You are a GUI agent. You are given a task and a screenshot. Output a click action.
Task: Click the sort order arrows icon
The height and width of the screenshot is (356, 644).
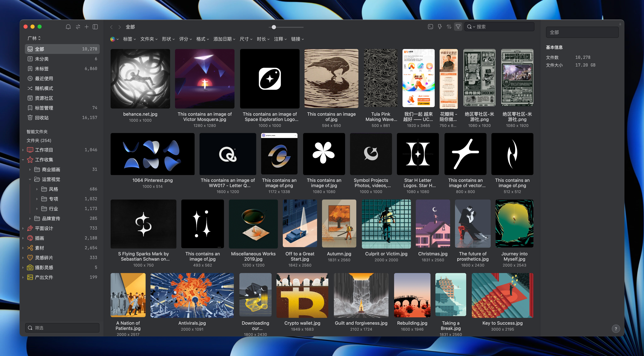pyautogui.click(x=449, y=27)
